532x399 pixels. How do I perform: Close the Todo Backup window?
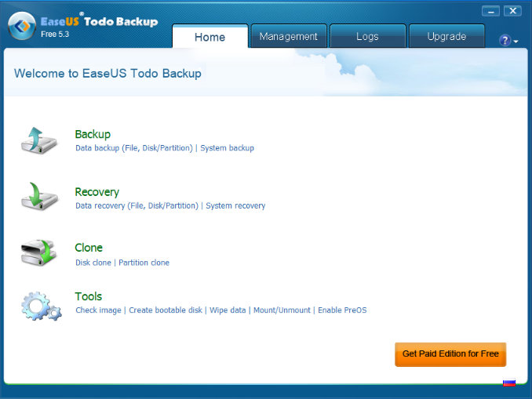(512, 11)
